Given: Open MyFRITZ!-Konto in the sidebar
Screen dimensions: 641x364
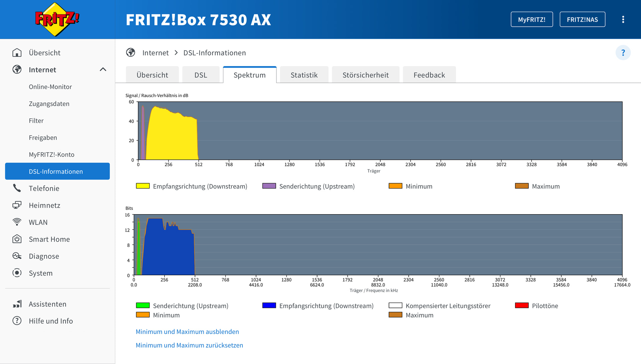Looking at the screenshot, I should click(57, 154).
